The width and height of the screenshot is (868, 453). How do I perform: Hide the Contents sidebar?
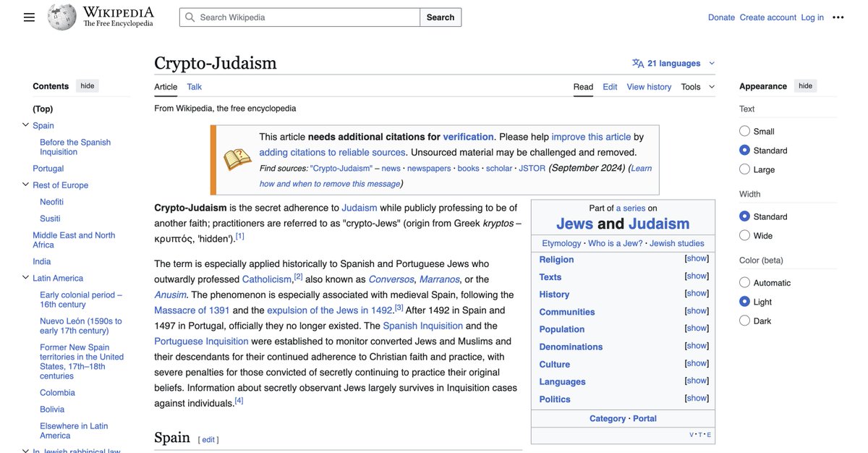tap(88, 86)
